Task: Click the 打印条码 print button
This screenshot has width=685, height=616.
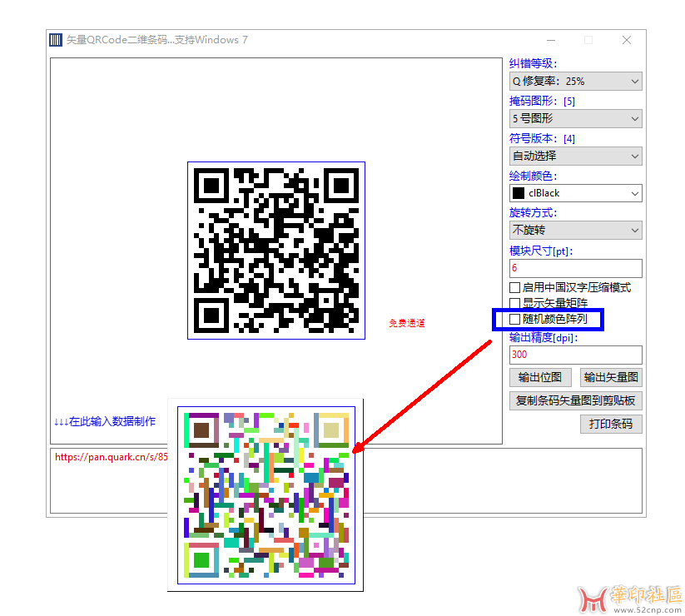Action: (611, 424)
